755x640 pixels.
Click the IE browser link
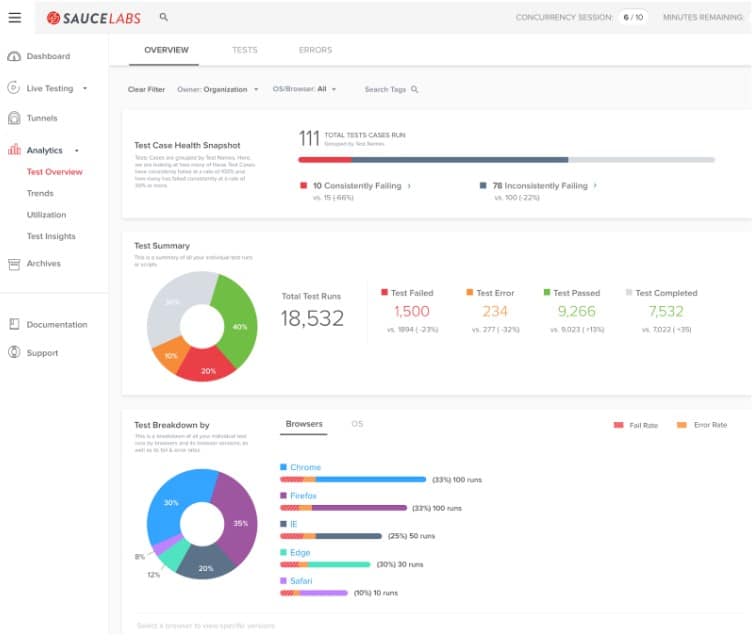293,524
